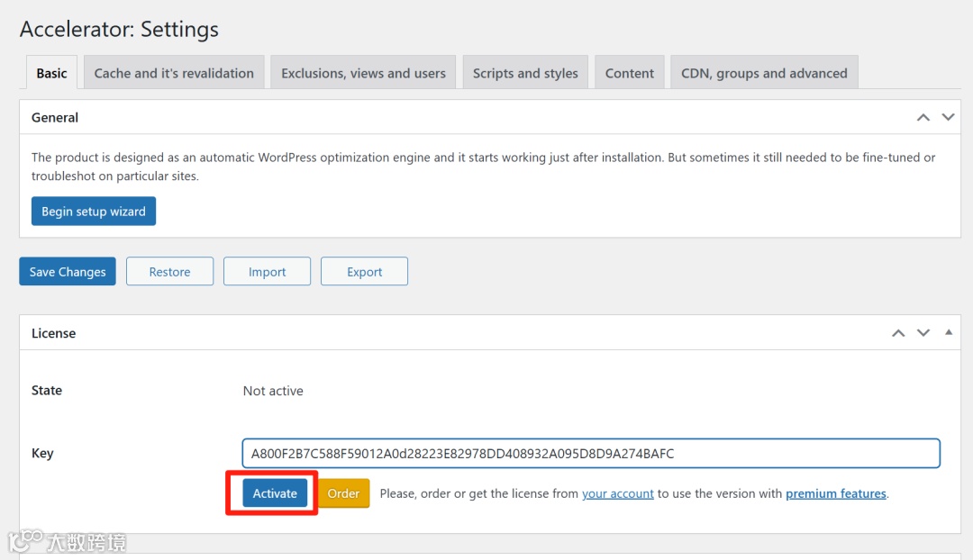Viewport: 973px width, 560px height.
Task: Click the Key field label
Action: tap(42, 454)
